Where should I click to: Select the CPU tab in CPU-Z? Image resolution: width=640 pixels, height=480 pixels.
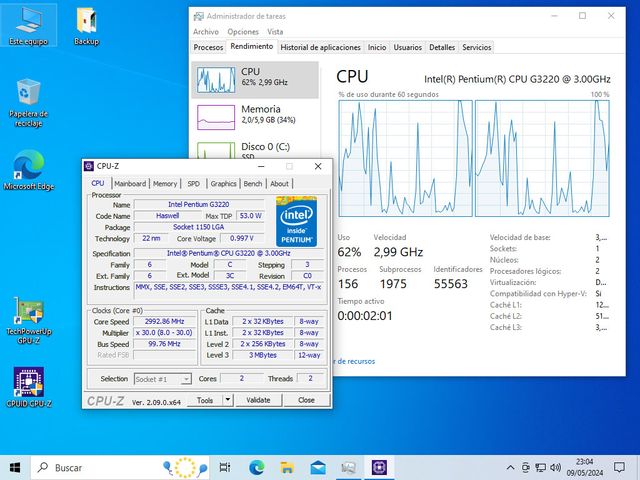click(x=98, y=183)
